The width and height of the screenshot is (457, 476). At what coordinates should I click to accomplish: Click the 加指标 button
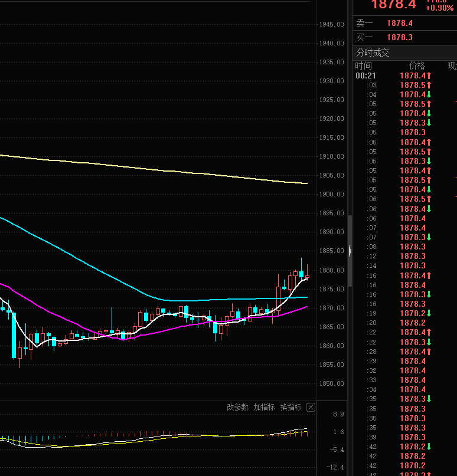[x=264, y=407]
